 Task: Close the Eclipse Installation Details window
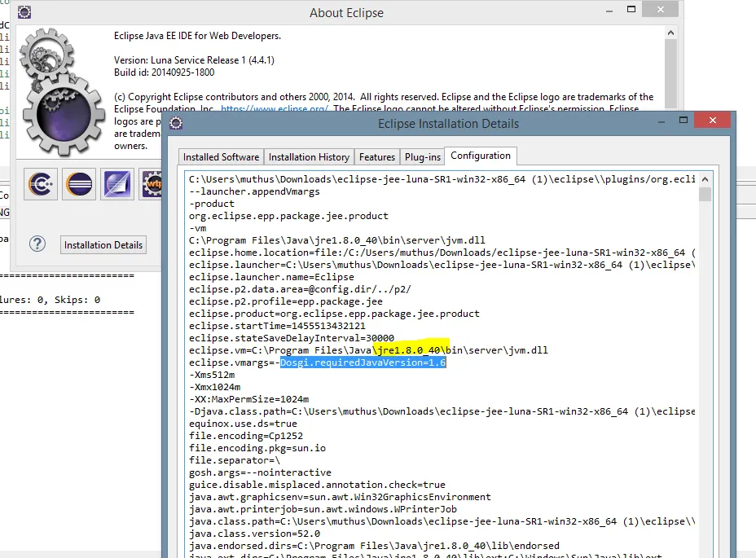click(x=713, y=120)
